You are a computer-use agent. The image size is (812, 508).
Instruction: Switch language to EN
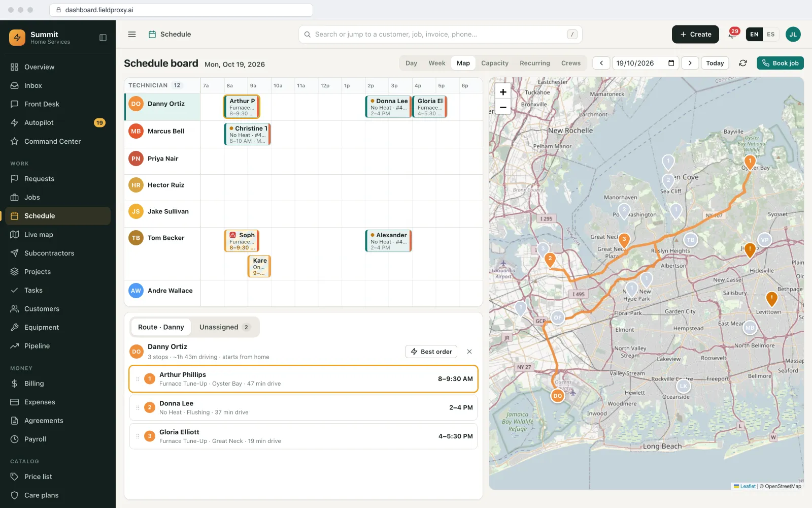tap(754, 35)
